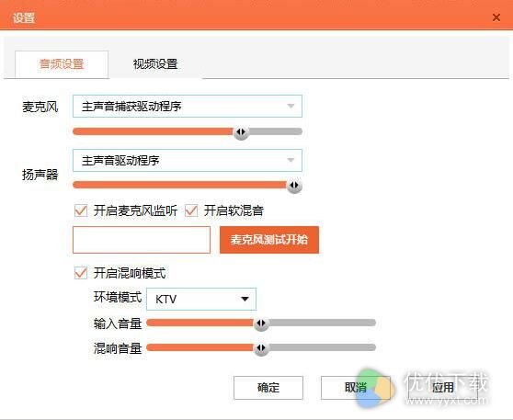Click the gray track of 混响音量 slider
Screen dimensions: 513x420
[323, 347]
